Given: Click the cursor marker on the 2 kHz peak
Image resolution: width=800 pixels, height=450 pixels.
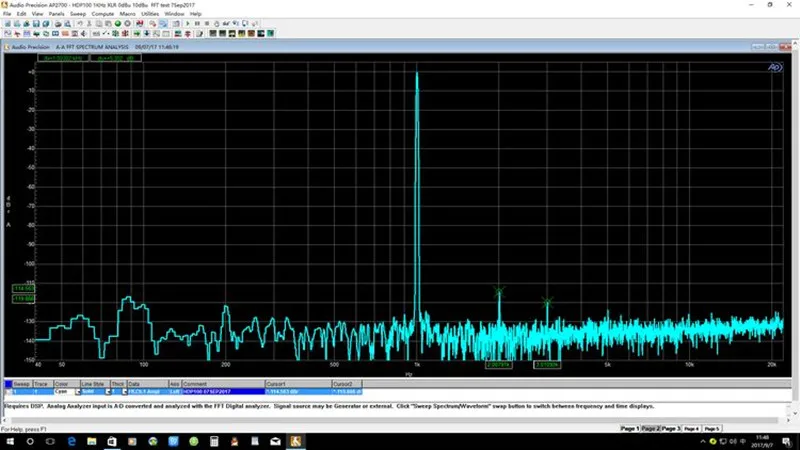Looking at the screenshot, I should point(499,292).
